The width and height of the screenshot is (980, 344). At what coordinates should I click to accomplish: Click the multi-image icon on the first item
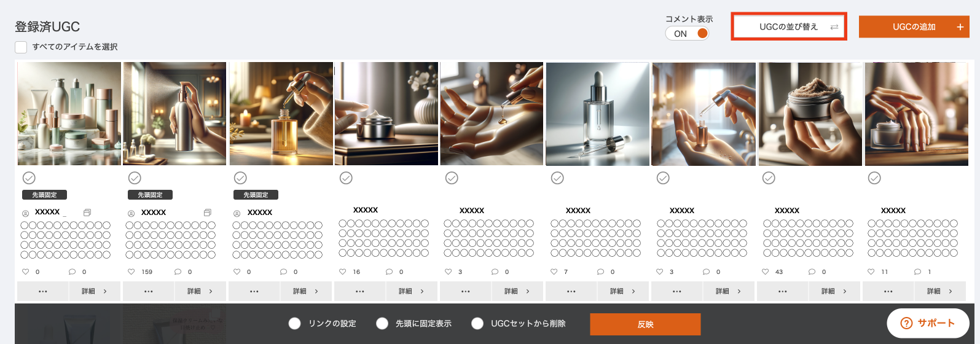pos(87,213)
